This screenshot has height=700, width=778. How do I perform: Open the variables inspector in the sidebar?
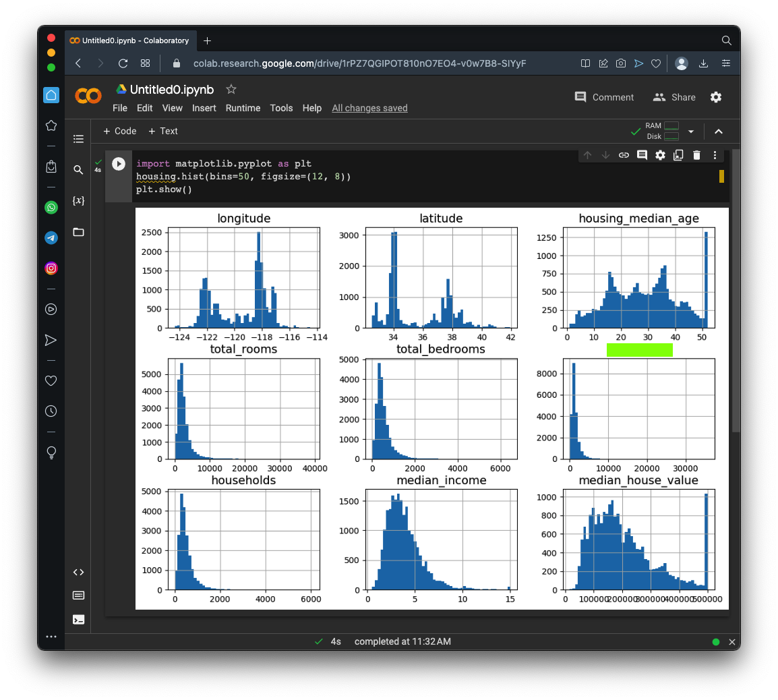point(78,201)
